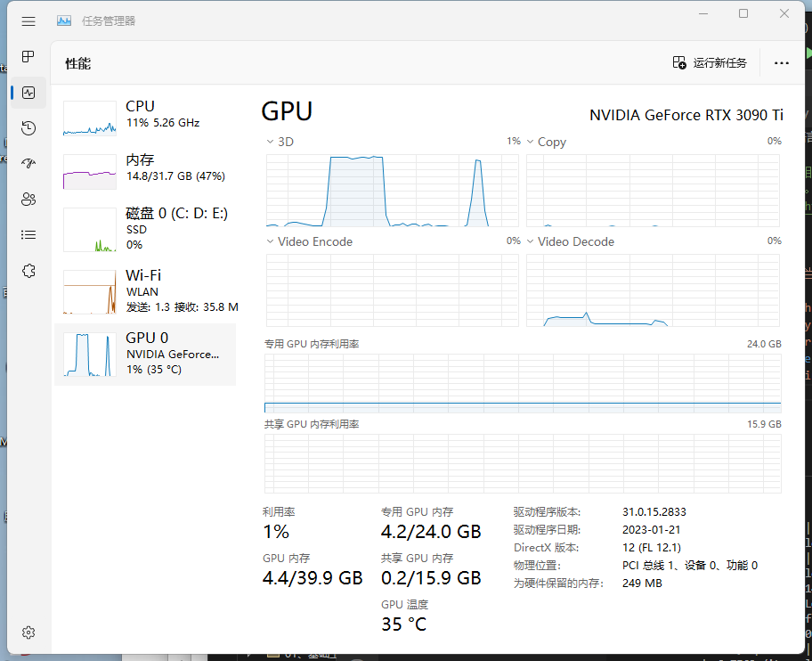Image resolution: width=812 pixels, height=661 pixels.
Task: Expand the Video Encode dropdown
Action: (269, 241)
